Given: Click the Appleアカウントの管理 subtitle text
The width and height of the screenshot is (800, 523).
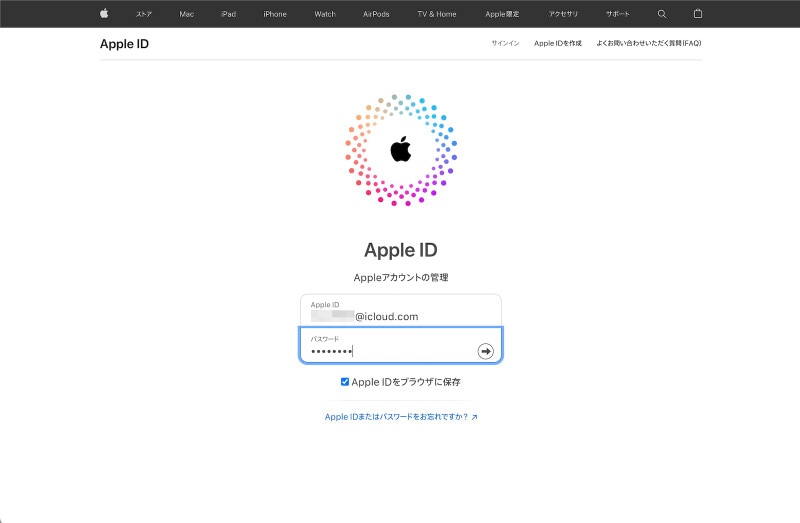Looking at the screenshot, I should coord(401,278).
